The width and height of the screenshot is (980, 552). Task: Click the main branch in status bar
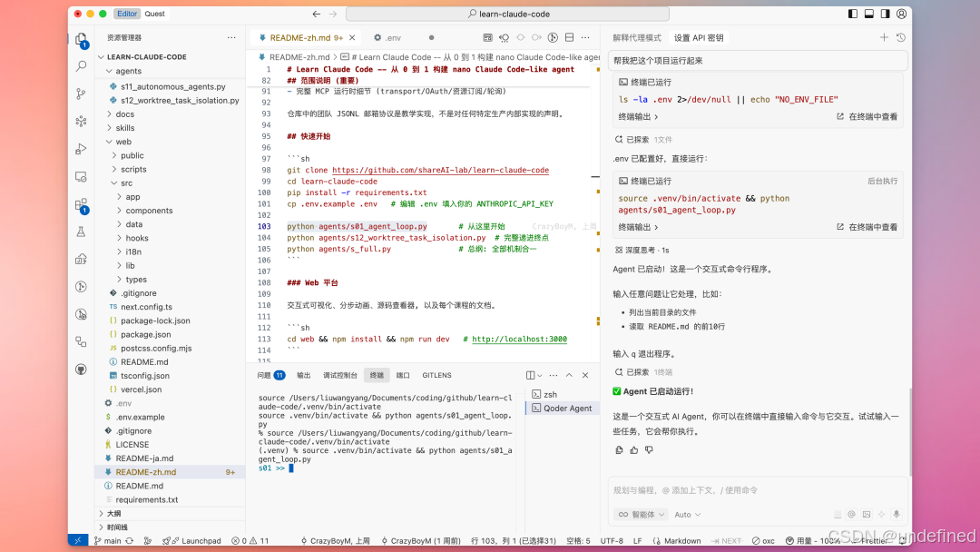click(x=107, y=541)
